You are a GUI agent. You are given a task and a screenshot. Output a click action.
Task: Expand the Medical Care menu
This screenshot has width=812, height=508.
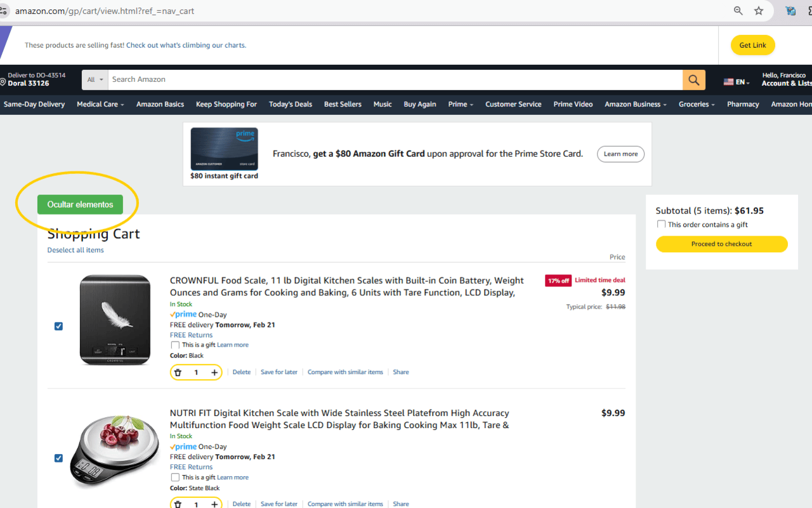100,104
